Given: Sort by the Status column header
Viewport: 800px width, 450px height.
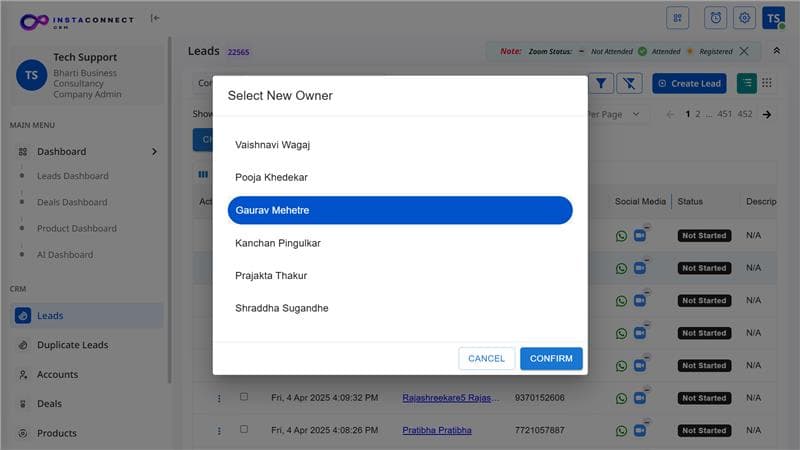Looking at the screenshot, I should pyautogui.click(x=690, y=202).
